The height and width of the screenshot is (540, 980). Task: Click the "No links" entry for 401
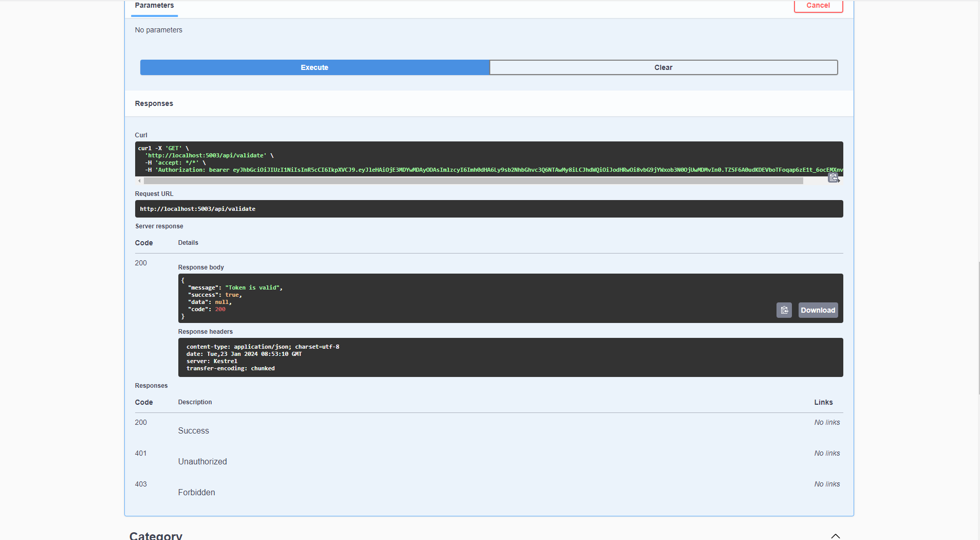pos(827,453)
